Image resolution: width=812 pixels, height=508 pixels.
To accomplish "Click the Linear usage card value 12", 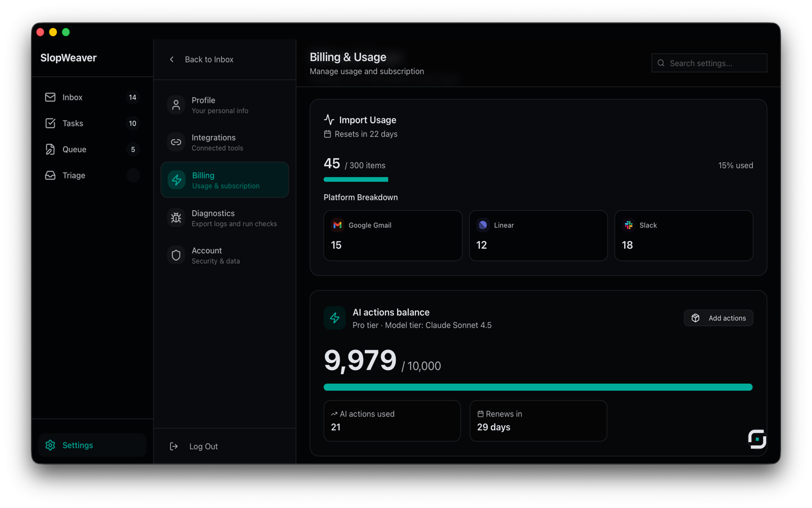I will point(482,245).
